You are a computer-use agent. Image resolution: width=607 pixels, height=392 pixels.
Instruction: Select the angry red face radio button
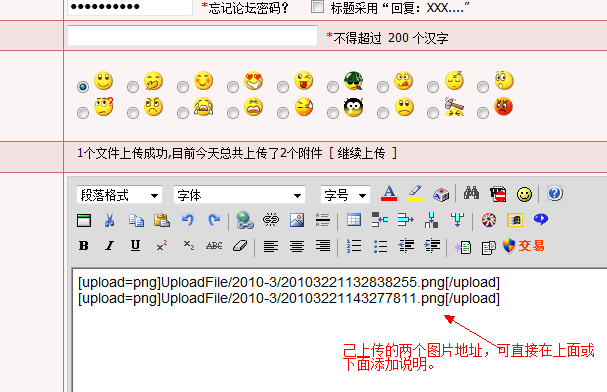point(483,113)
